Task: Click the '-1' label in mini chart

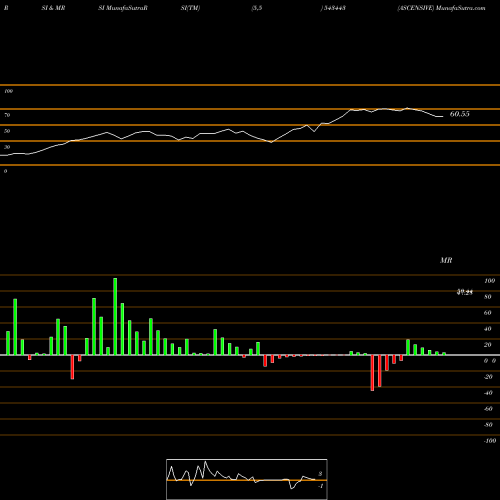Action: [x=321, y=486]
